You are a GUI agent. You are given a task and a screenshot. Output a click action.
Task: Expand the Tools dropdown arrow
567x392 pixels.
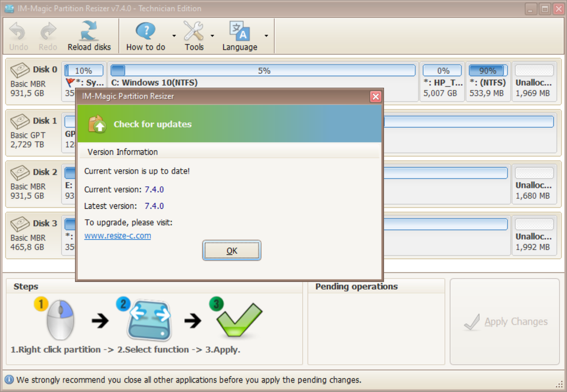pos(212,36)
